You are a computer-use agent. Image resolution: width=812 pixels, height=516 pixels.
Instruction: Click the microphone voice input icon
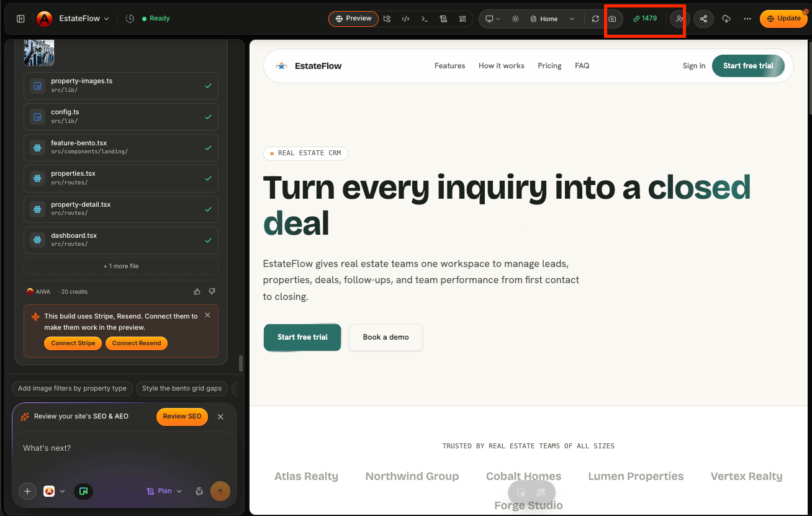[x=199, y=491]
